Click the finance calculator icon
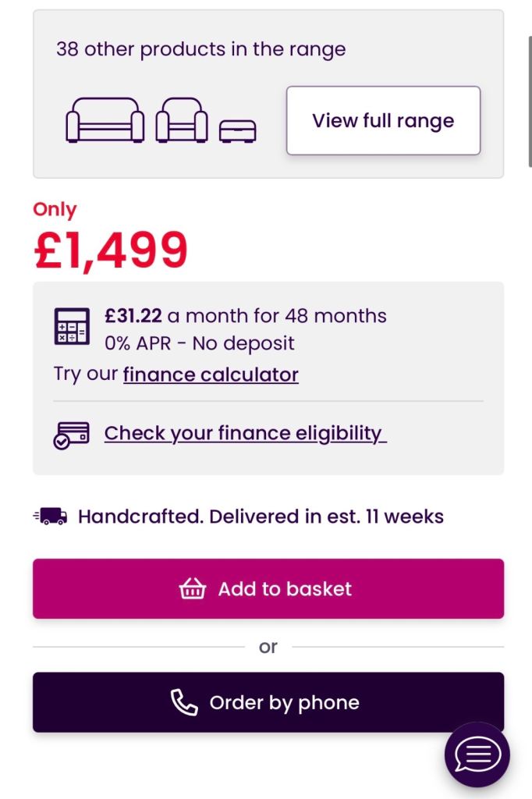532x799 pixels. [71, 327]
